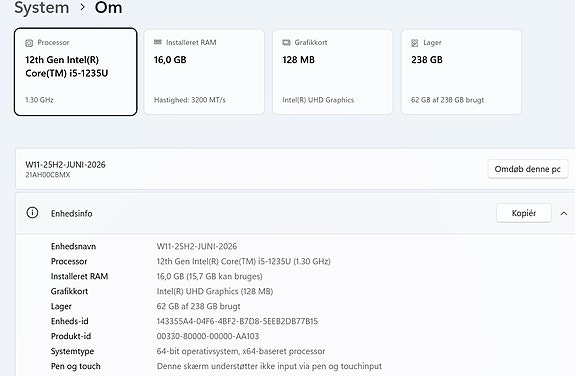The image size is (575, 376).
Task: Click the Enheds-id label
Action: tap(70, 321)
